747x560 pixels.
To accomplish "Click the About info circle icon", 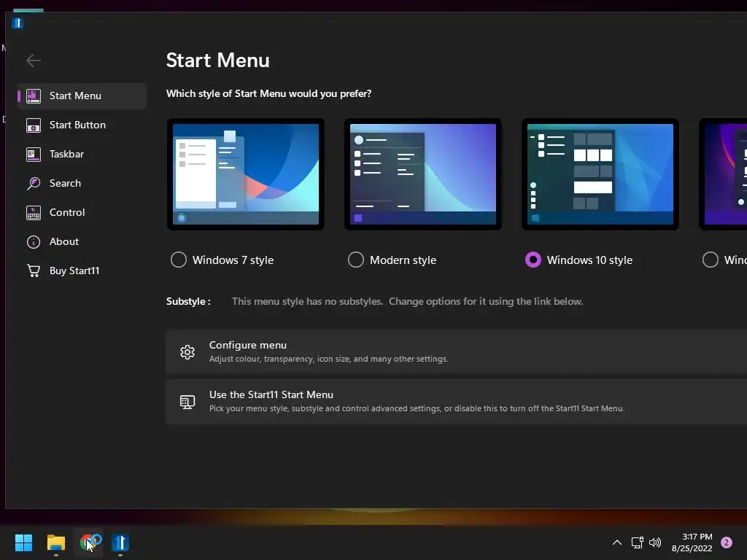I will 34,242.
